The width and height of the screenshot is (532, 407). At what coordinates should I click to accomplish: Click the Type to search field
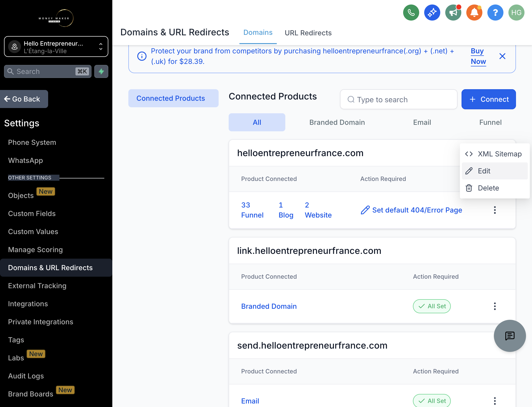[x=399, y=99]
